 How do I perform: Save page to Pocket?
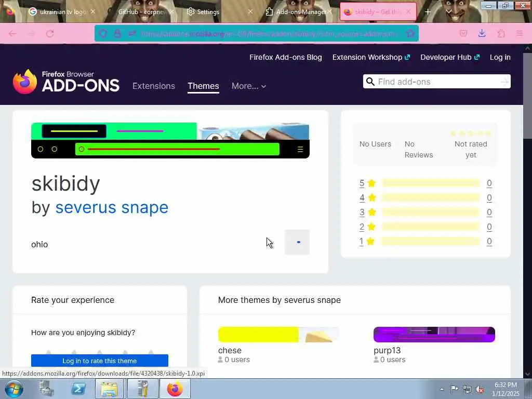463,33
